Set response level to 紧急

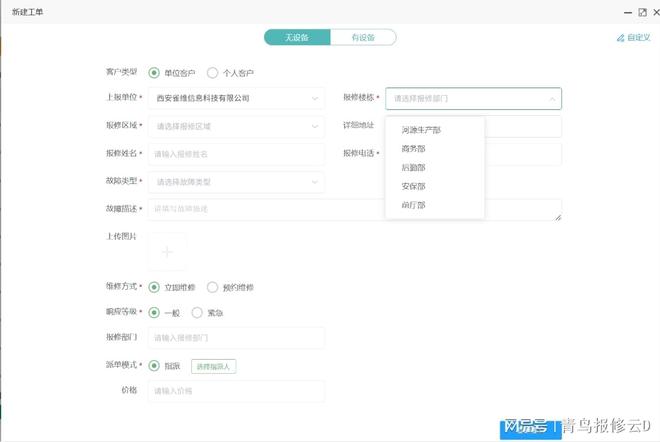pos(197,312)
